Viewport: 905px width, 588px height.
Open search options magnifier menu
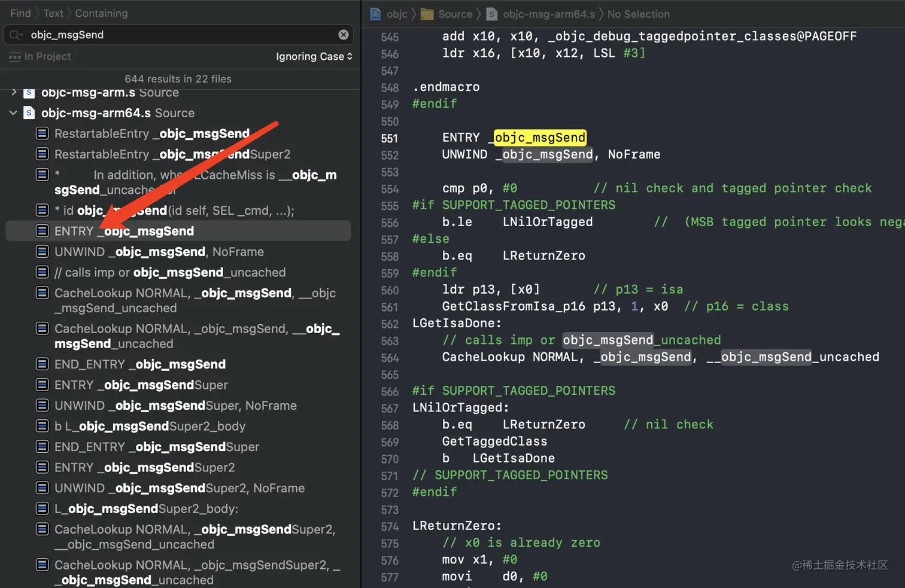[x=16, y=35]
